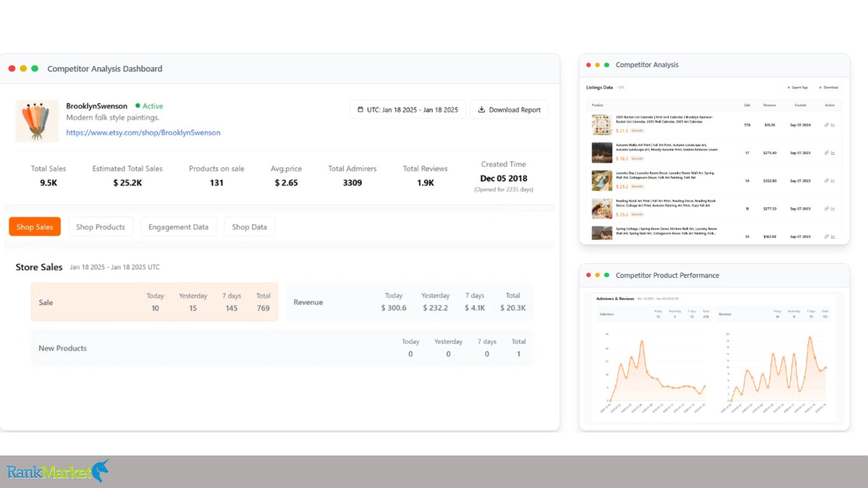Click the Sale summary card

tap(154, 302)
